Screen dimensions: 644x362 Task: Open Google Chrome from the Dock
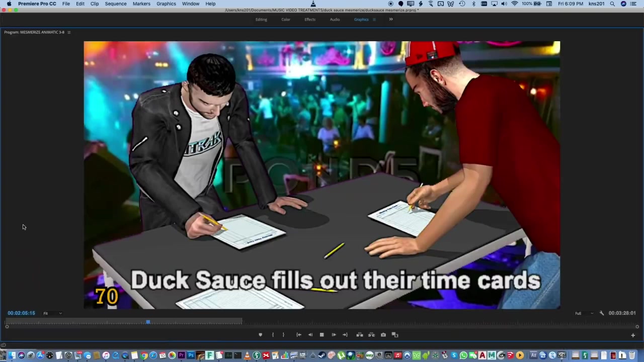coord(144,355)
